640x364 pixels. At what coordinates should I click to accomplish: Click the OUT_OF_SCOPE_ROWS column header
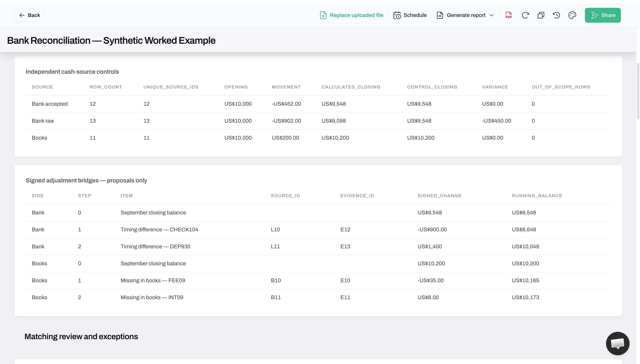coord(561,87)
